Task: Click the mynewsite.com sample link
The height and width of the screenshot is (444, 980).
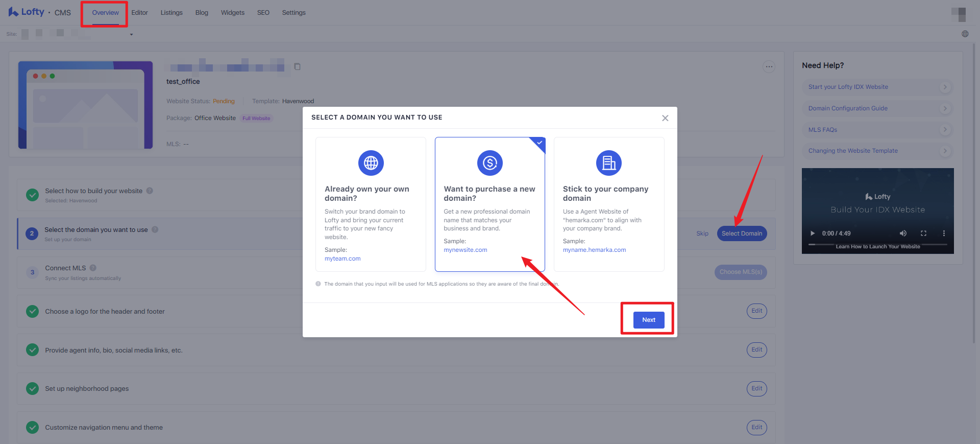Action: coord(465,250)
